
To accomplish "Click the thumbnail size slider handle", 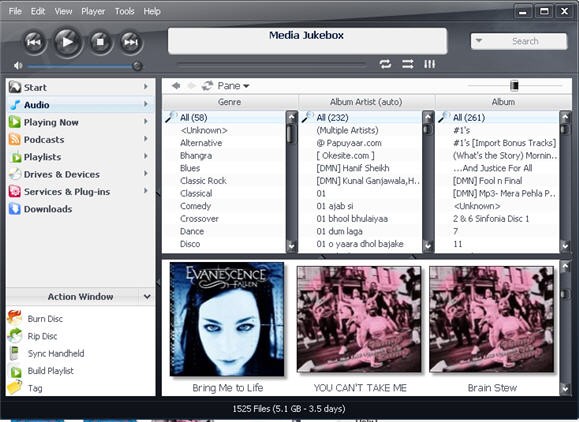I will pyautogui.click(x=514, y=86).
